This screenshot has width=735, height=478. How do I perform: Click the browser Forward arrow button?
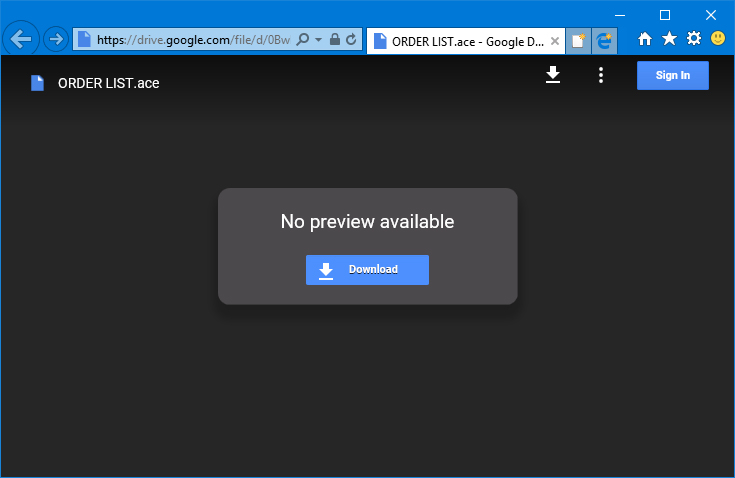(x=56, y=40)
